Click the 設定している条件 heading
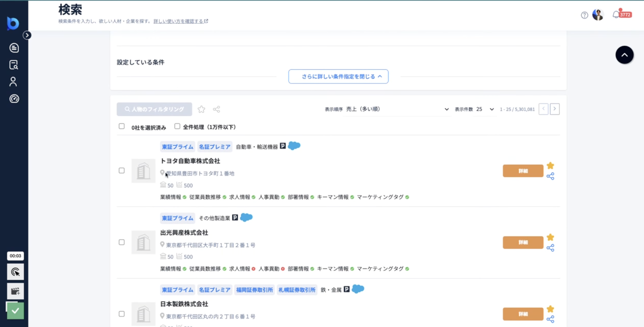Viewport: 644px width, 327px height. tap(141, 62)
